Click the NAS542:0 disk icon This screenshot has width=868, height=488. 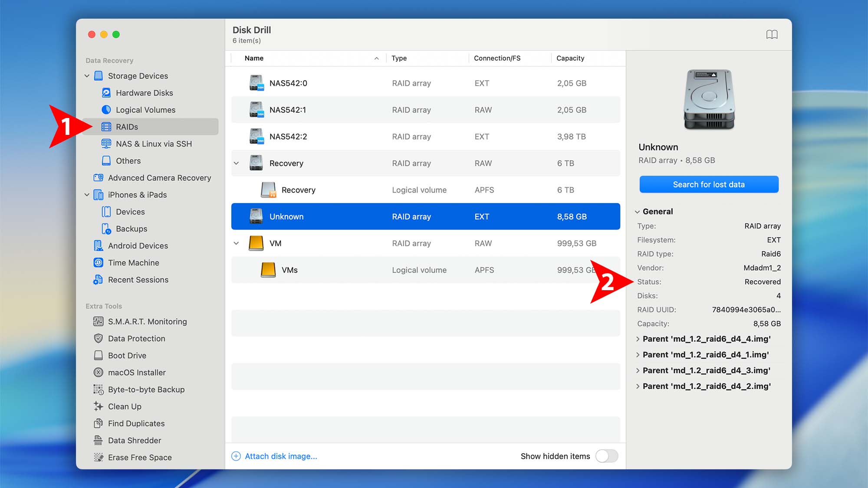[256, 83]
